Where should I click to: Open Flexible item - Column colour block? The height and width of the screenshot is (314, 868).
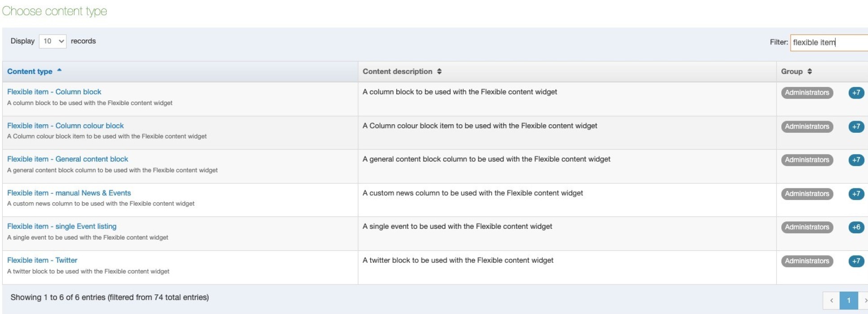66,126
